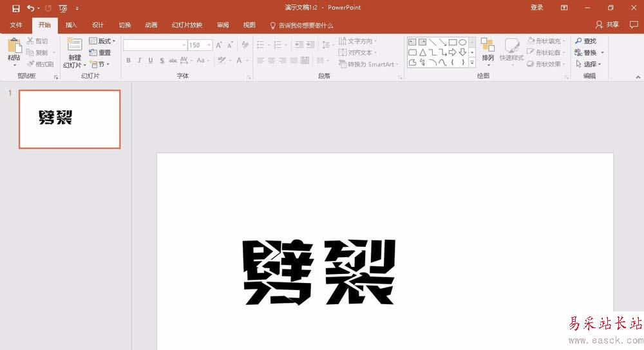
Task: Toggle Strikethrough (abc) formatting
Action: click(x=173, y=61)
